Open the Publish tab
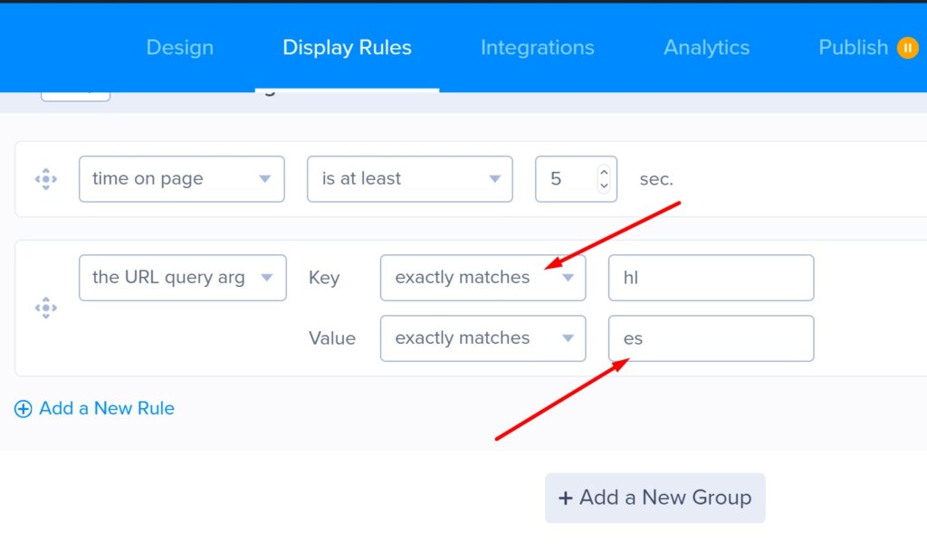The width and height of the screenshot is (927, 560). pos(853,48)
